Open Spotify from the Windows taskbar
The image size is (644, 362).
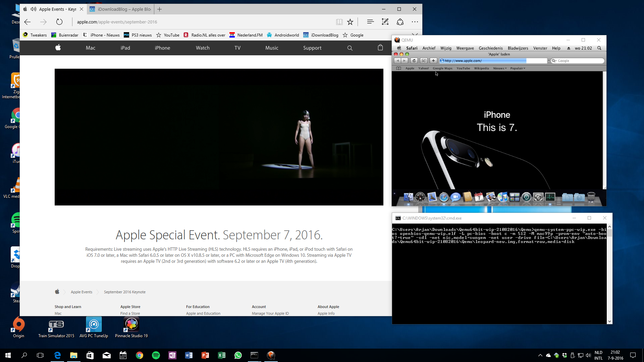[156, 355]
